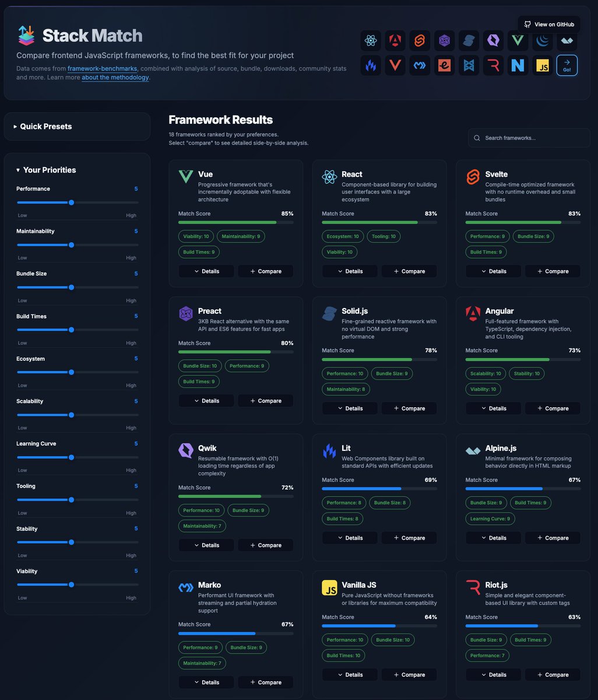Image resolution: width=598 pixels, height=700 pixels.
Task: Open the View on GitHub button
Action: click(x=549, y=24)
